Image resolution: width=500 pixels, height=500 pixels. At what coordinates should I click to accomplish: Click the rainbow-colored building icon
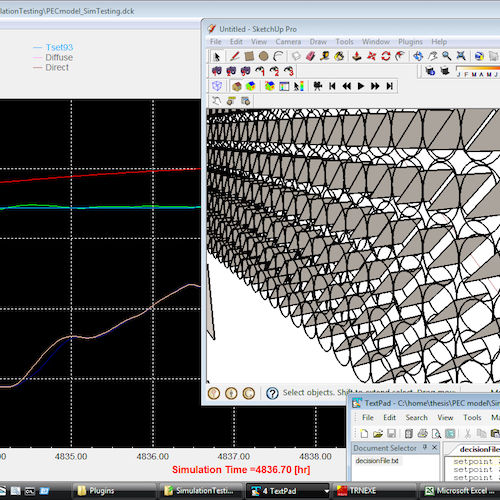coord(251,86)
